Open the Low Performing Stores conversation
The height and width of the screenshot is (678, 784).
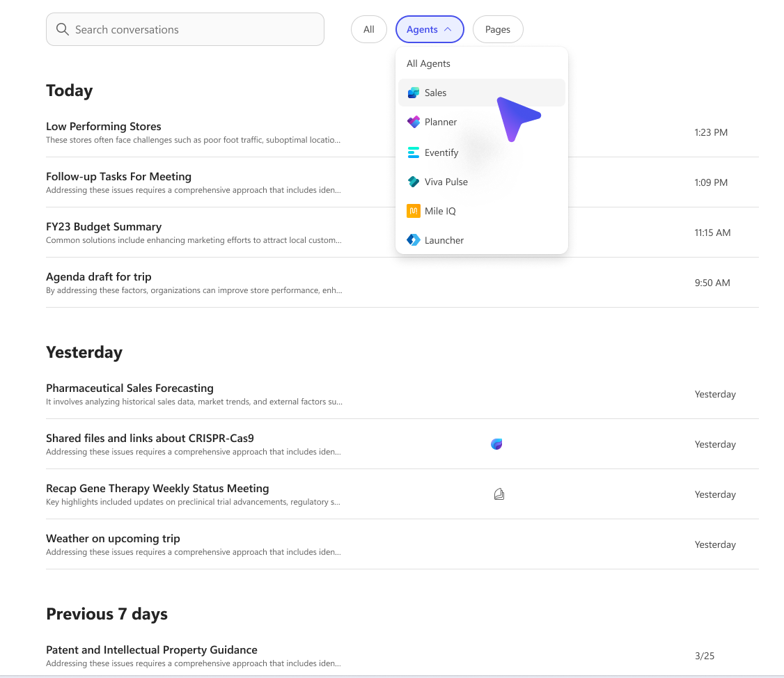(x=104, y=127)
